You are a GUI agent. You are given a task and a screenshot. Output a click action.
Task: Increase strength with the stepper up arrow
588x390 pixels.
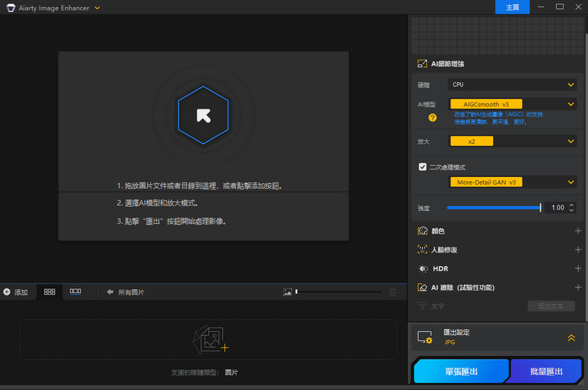pos(571,205)
